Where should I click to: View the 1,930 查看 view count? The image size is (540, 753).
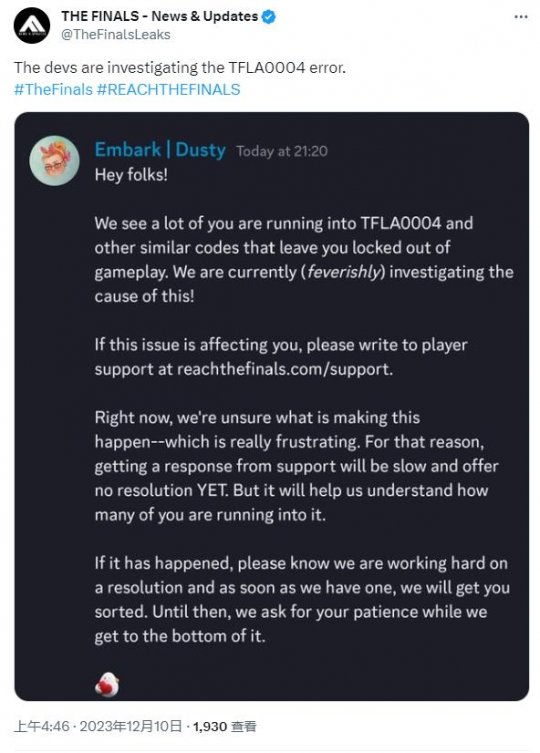[x=224, y=727]
